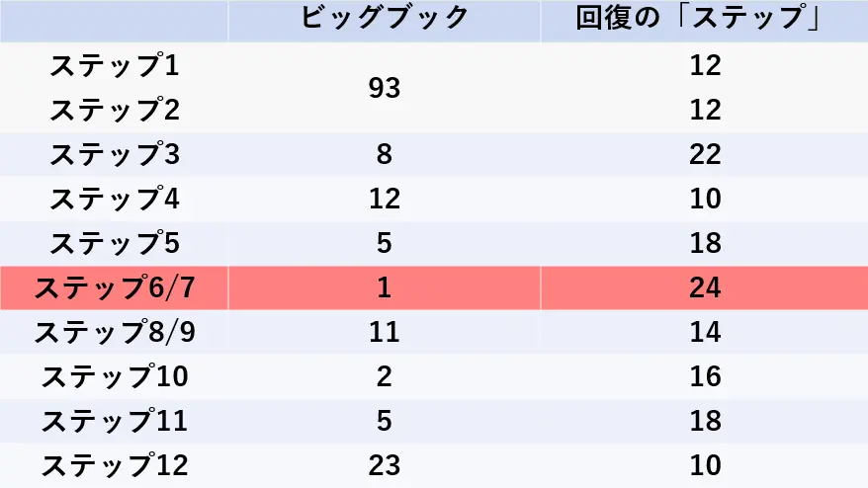Viewport: 868px width, 488px height.
Task: Click the value 14 in ステップ8/9 row
Action: tap(705, 332)
